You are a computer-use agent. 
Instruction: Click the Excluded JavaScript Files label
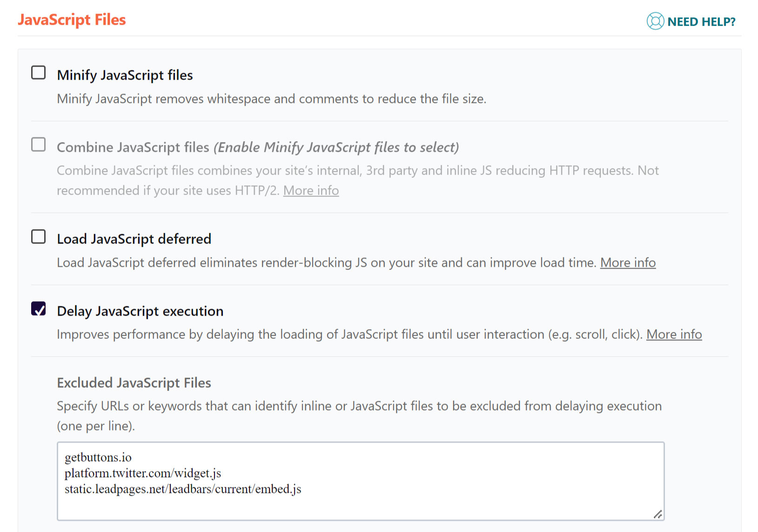pyautogui.click(x=134, y=383)
